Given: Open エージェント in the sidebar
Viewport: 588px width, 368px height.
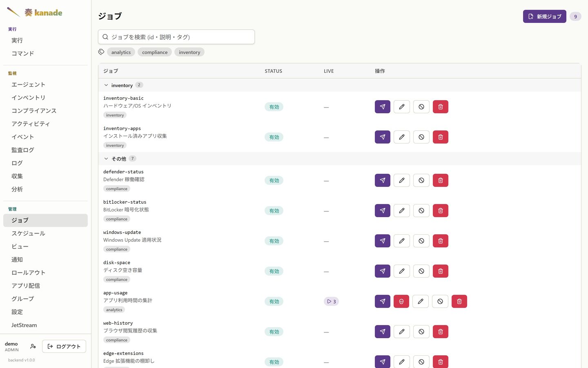Looking at the screenshot, I should (x=45, y=85).
